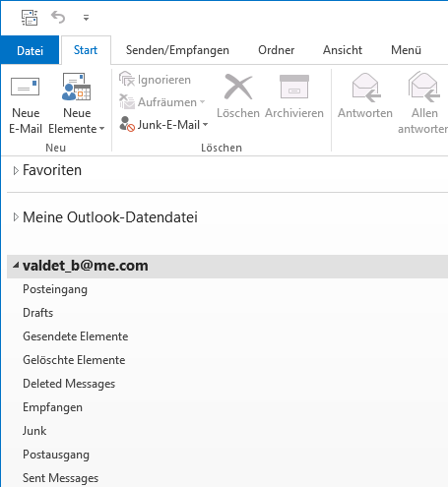The width and height of the screenshot is (448, 487).
Task: Expand Meine Outlook-Datendatei tree
Action: pos(16,217)
